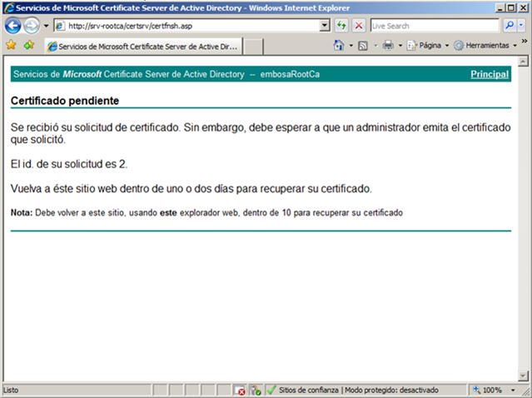Click the Add to Favorites icon
Screen dimensions: 532x398
29,45
